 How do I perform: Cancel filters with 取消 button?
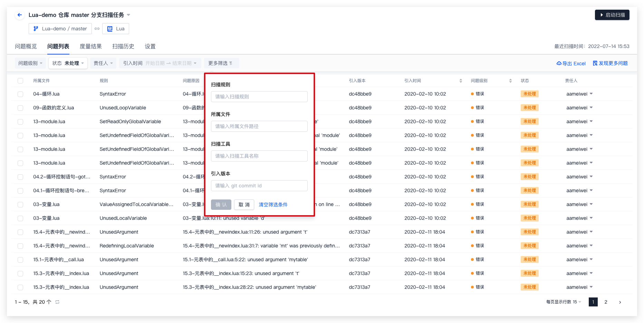(x=244, y=205)
